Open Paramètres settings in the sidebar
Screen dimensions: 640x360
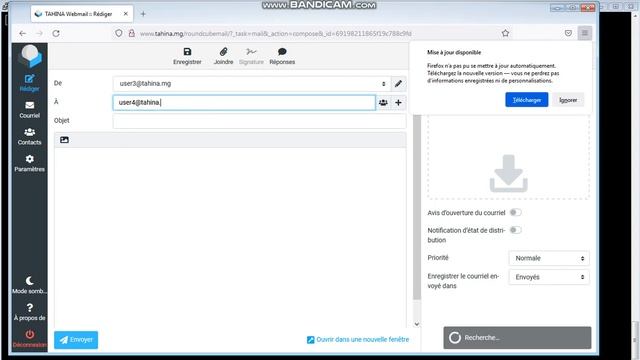[29, 164]
